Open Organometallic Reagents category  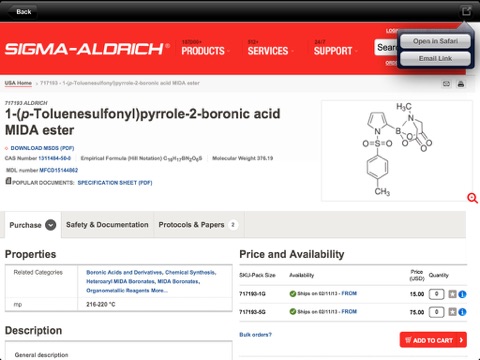pos(118,290)
